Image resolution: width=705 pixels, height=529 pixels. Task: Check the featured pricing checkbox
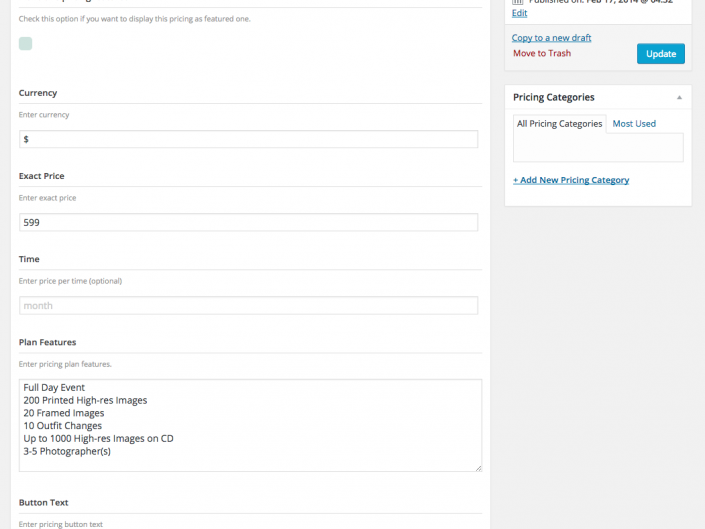click(x=25, y=44)
